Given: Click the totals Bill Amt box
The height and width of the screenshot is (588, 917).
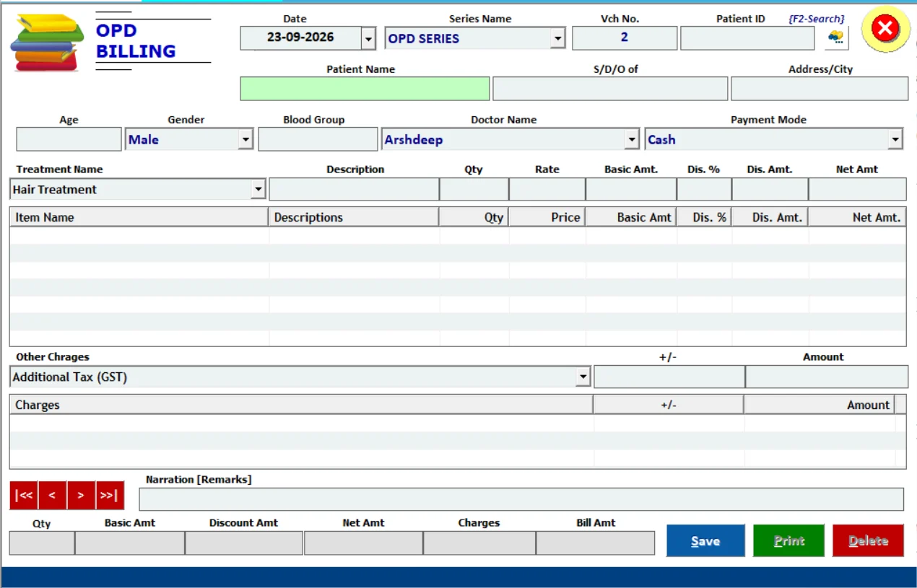Looking at the screenshot, I should pos(595,543).
